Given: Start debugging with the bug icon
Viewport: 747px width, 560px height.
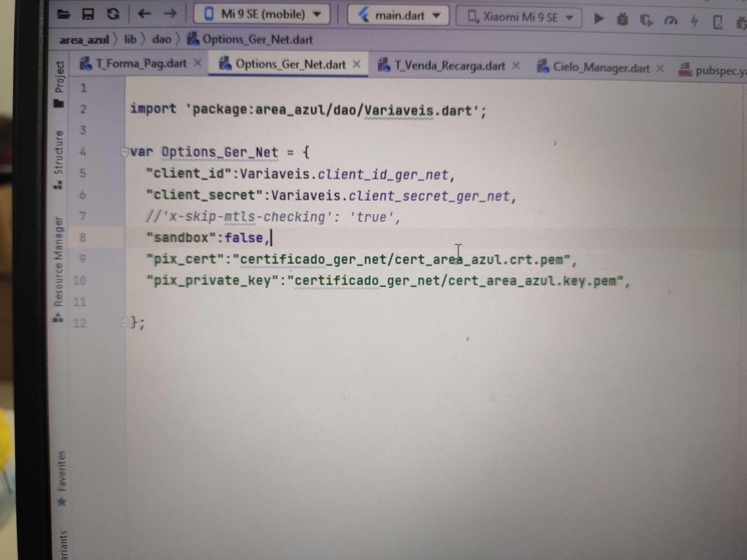Looking at the screenshot, I should (622, 20).
